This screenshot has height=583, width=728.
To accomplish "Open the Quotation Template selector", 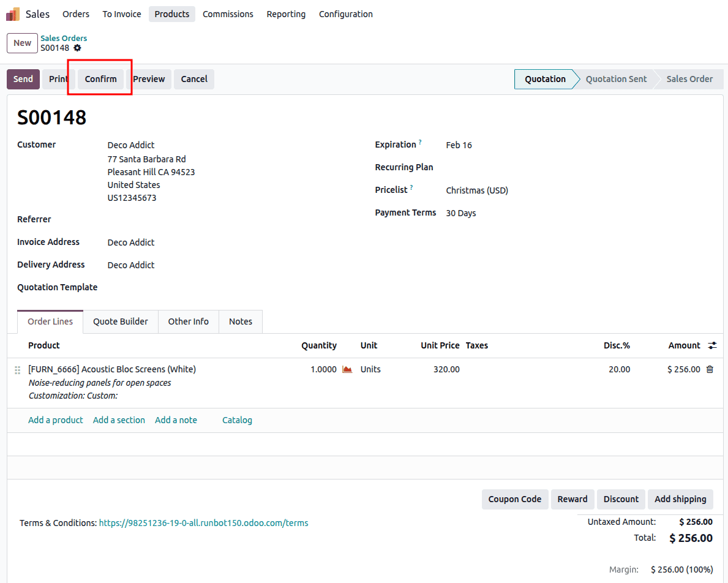I will [x=153, y=287].
